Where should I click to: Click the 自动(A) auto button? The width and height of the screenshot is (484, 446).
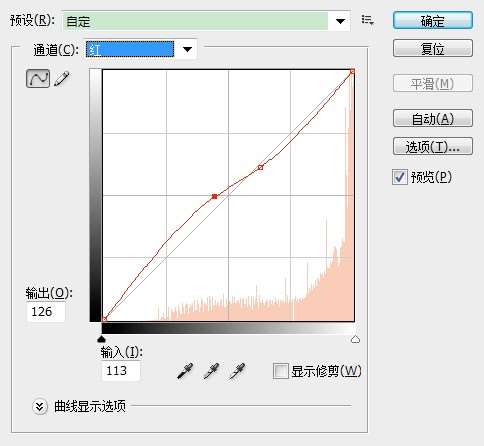433,118
